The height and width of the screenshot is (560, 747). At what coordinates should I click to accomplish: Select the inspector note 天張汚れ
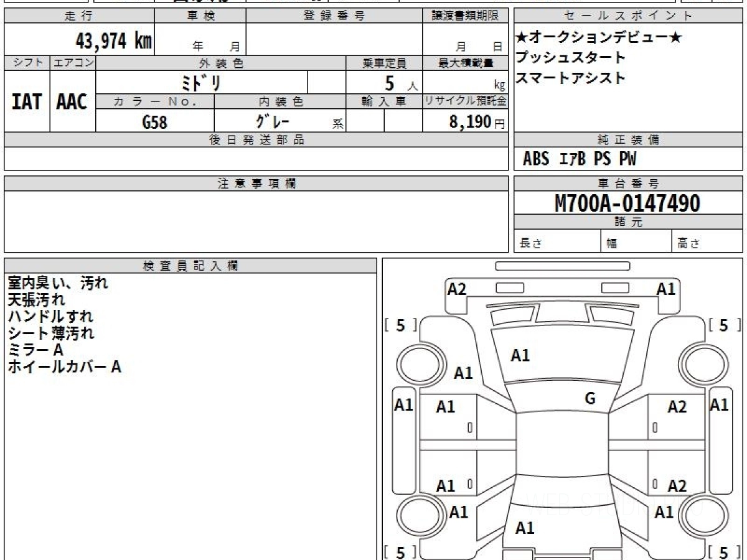pos(36,300)
